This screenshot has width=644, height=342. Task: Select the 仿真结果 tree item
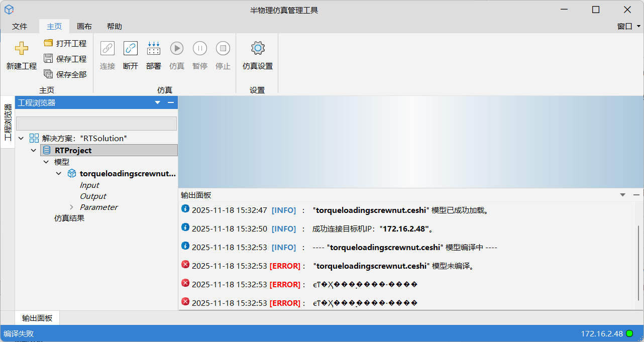tap(69, 218)
